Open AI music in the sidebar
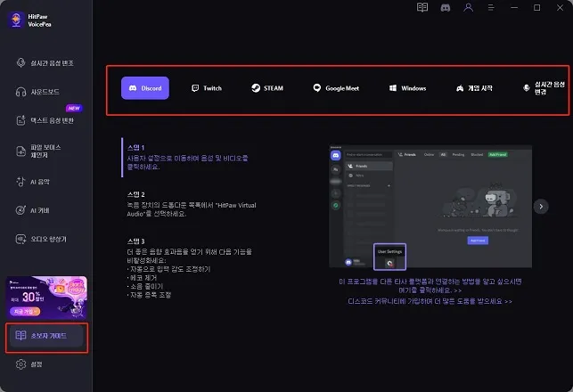Screen dimensions: 573x392 pos(33,182)
